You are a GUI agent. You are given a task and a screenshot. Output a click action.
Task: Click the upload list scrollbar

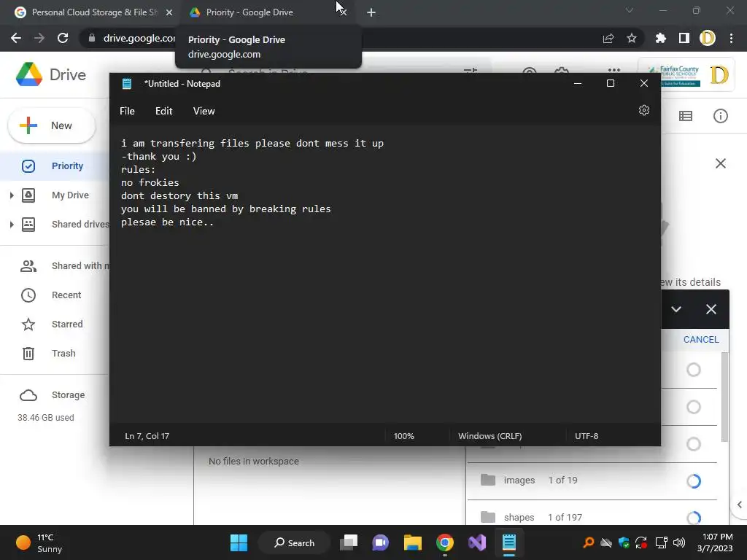coord(724,397)
